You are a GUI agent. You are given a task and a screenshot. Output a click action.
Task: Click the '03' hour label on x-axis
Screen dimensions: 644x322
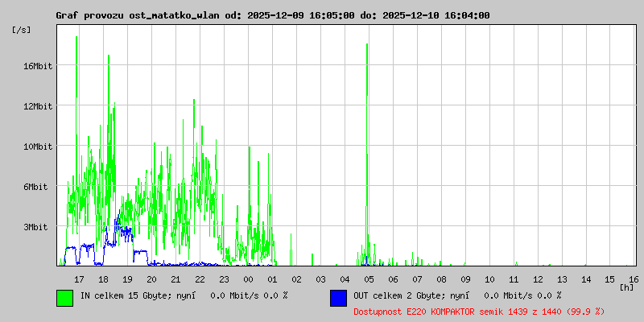tap(320, 279)
